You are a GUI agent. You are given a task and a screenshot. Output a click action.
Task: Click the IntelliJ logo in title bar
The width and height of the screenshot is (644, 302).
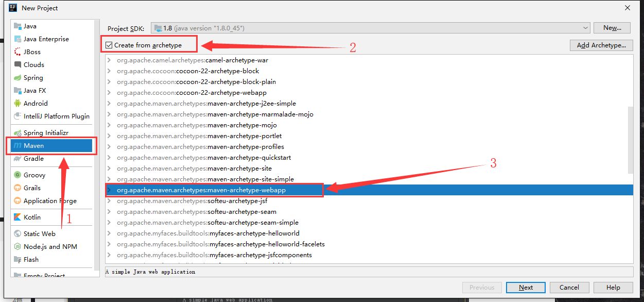13,8
